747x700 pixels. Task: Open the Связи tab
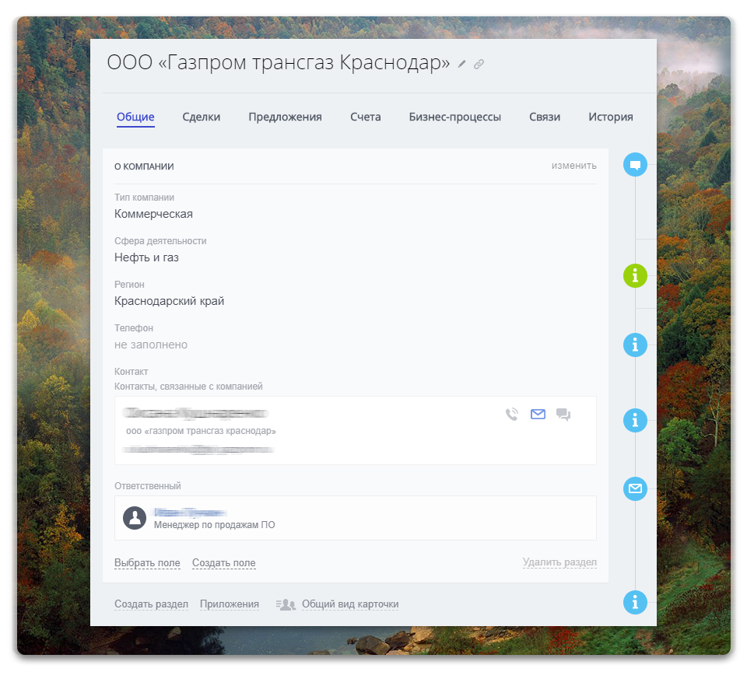coord(545,117)
